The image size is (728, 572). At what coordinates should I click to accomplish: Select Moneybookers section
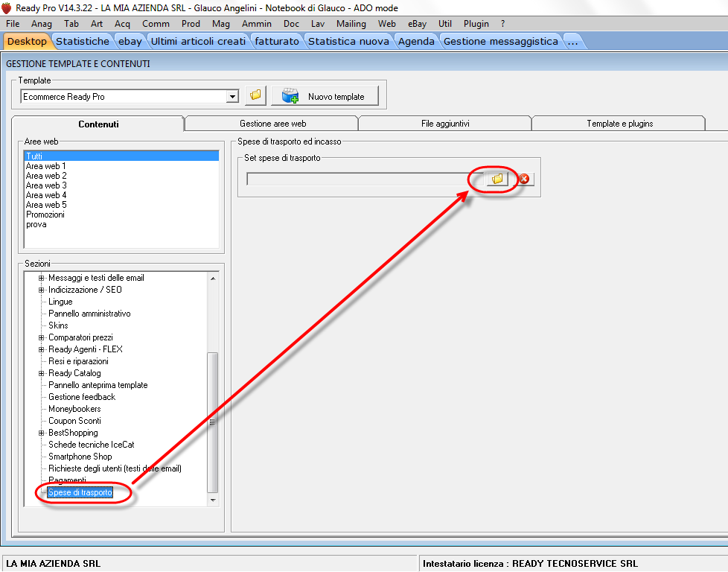[74, 410]
